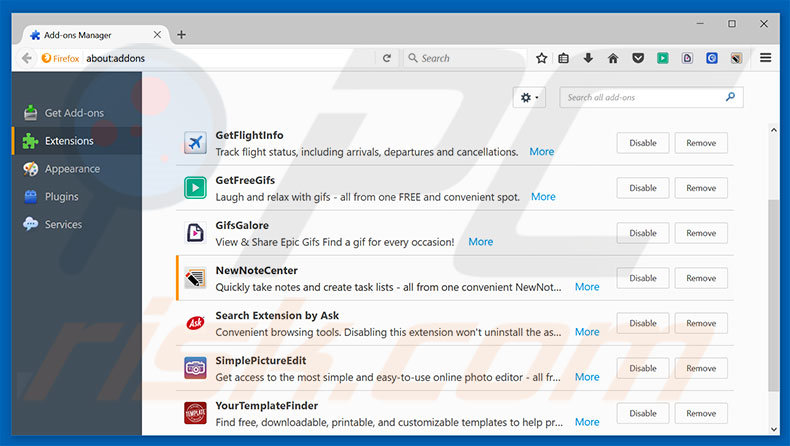Remove the GetFreeGifs extension
Screen dimensions: 790x446
pos(701,188)
